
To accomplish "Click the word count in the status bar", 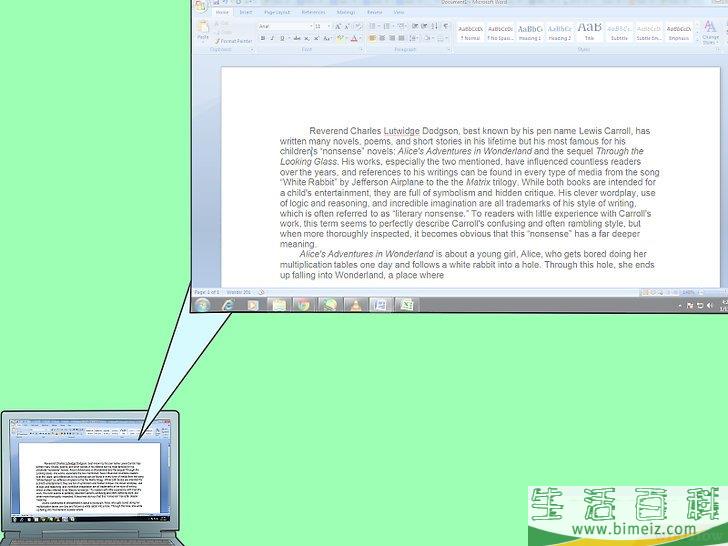I will coord(239,292).
